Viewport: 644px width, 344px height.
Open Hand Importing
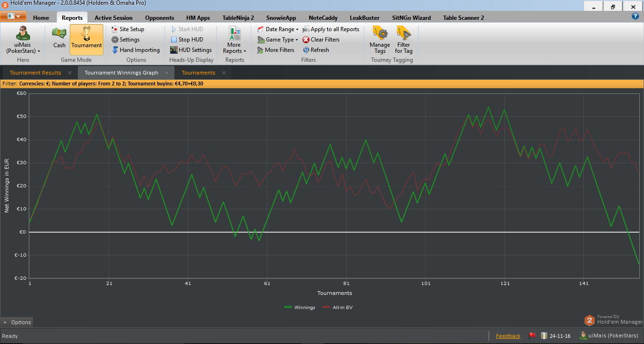[x=136, y=50]
